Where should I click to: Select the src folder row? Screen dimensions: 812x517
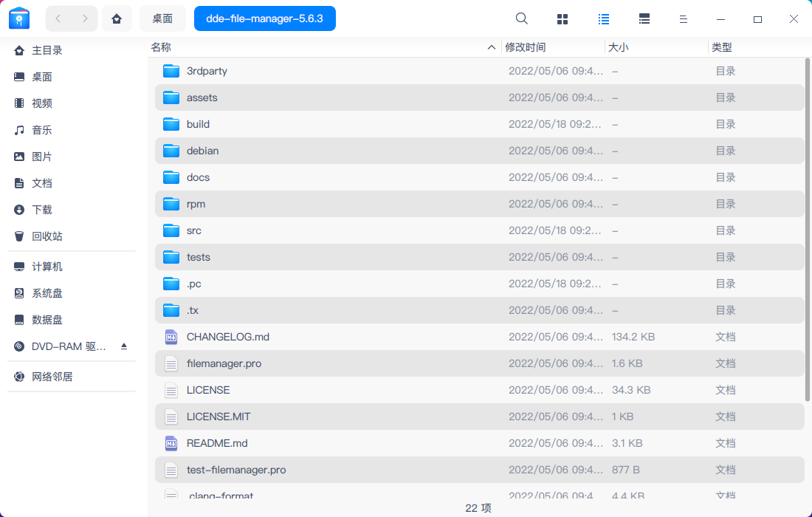point(480,230)
